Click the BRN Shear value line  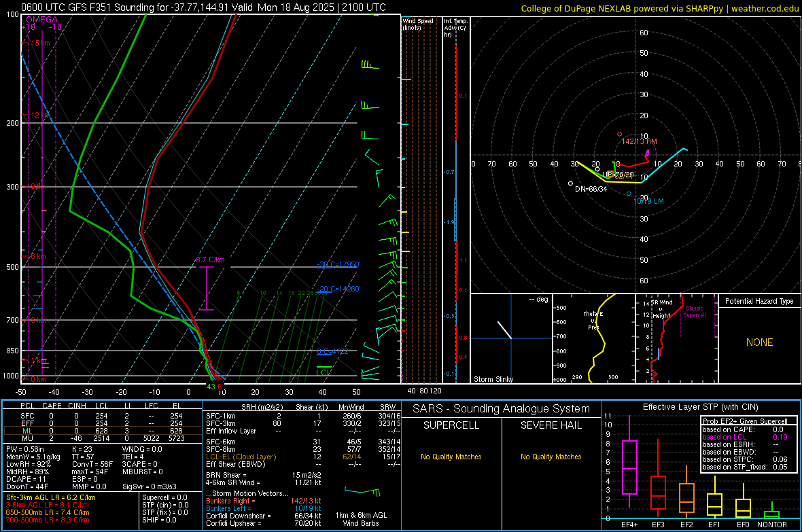(264, 475)
